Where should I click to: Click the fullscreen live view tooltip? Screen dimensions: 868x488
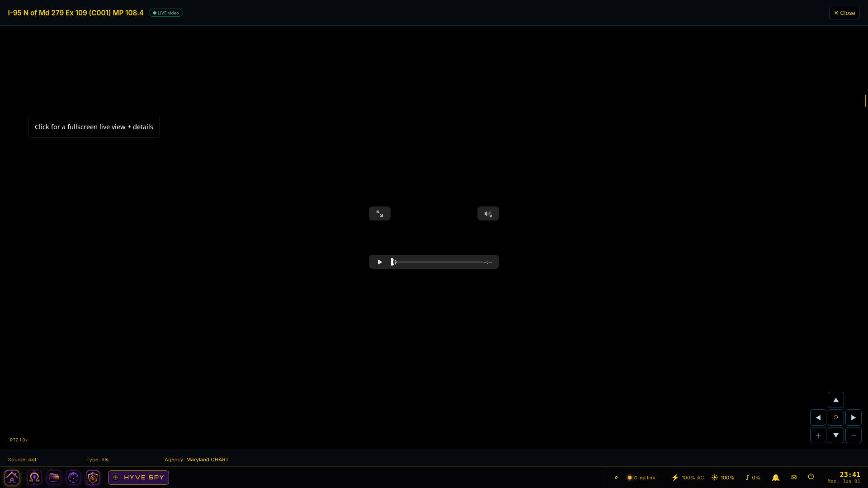coord(94,127)
